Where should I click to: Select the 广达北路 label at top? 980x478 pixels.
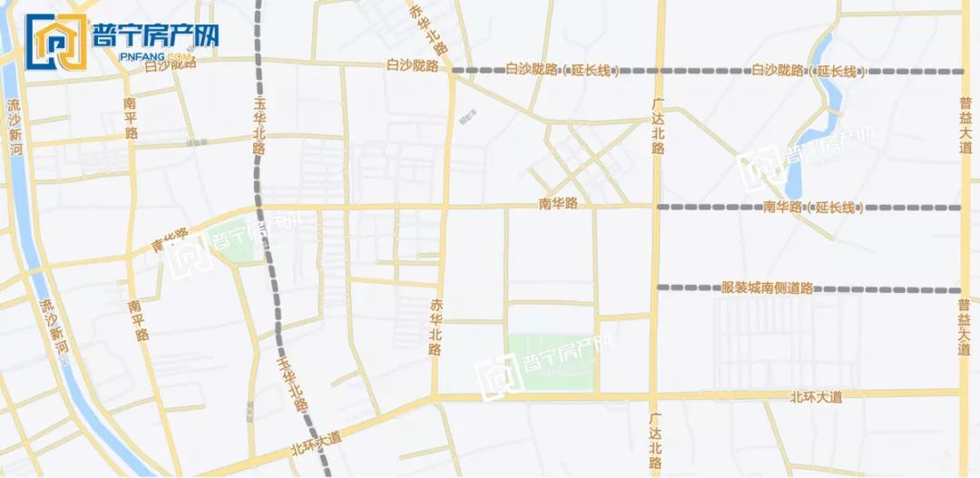tap(658, 125)
